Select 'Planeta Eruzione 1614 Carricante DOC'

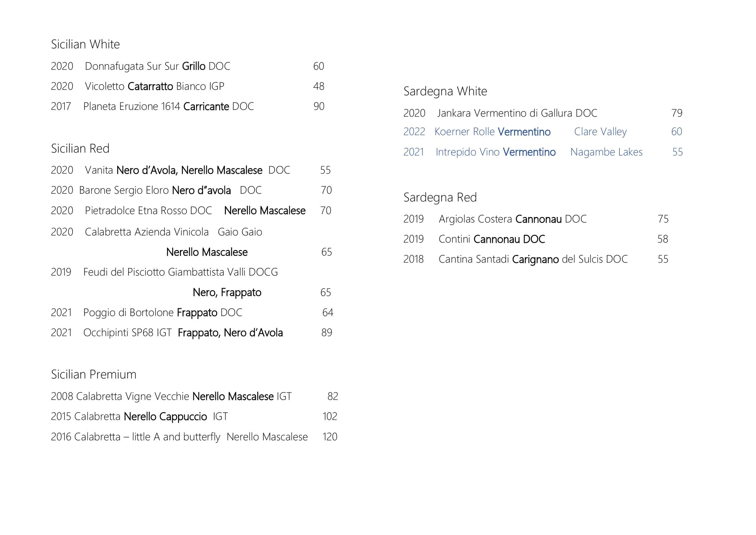(x=169, y=107)
